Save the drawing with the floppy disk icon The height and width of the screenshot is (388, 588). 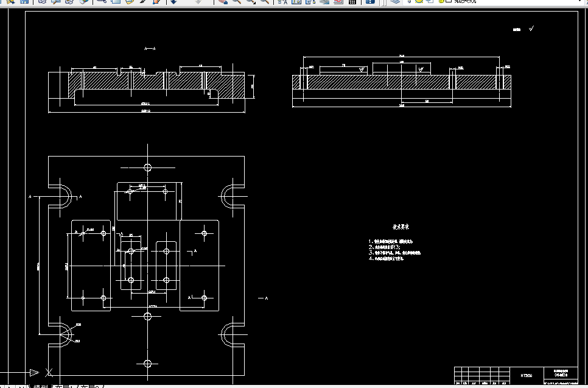(x=24, y=1)
